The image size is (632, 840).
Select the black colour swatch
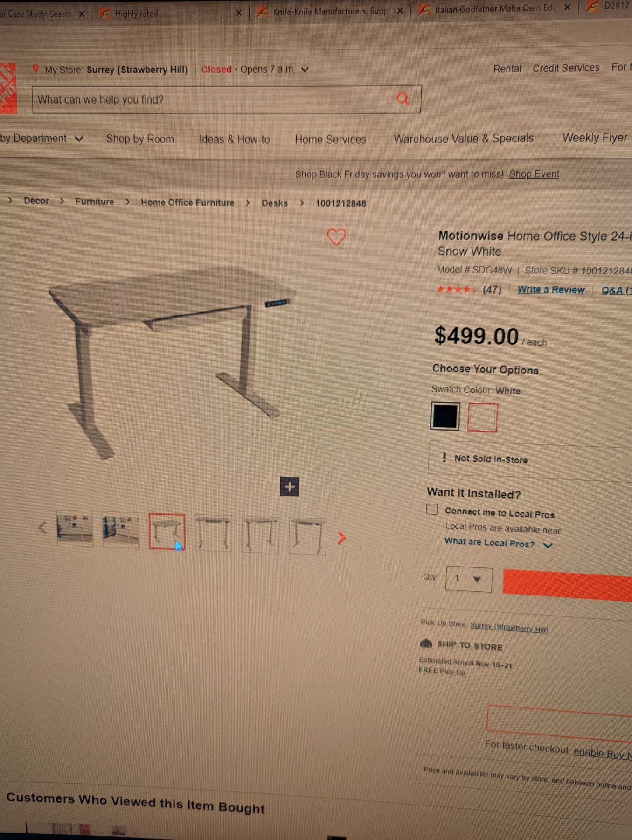[x=445, y=416]
